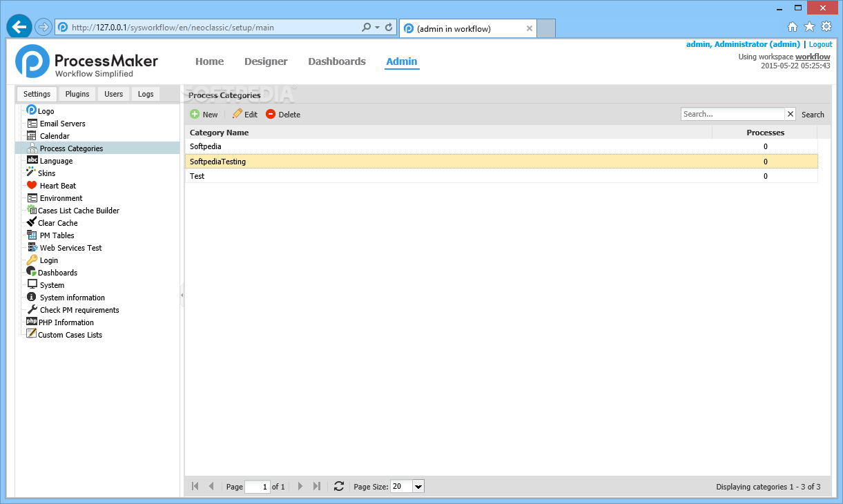Open the browser address bar search dropdown arrow

377,28
